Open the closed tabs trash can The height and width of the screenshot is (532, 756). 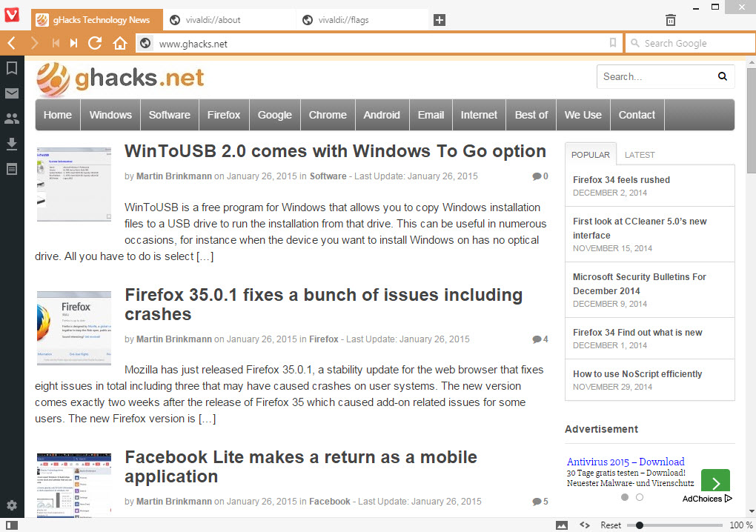point(670,20)
